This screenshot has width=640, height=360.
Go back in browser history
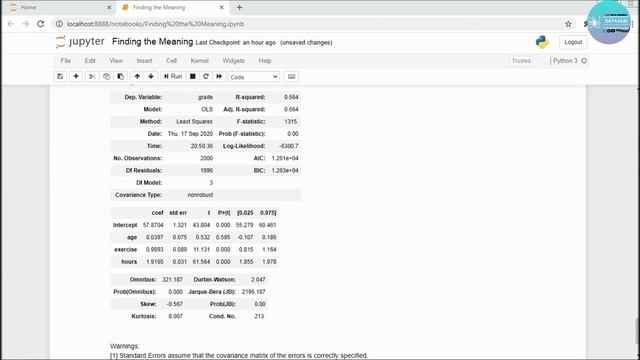click(x=11, y=24)
